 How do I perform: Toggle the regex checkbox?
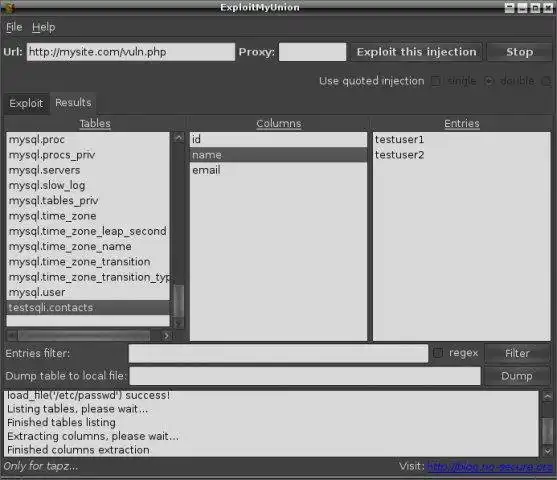pyautogui.click(x=438, y=353)
